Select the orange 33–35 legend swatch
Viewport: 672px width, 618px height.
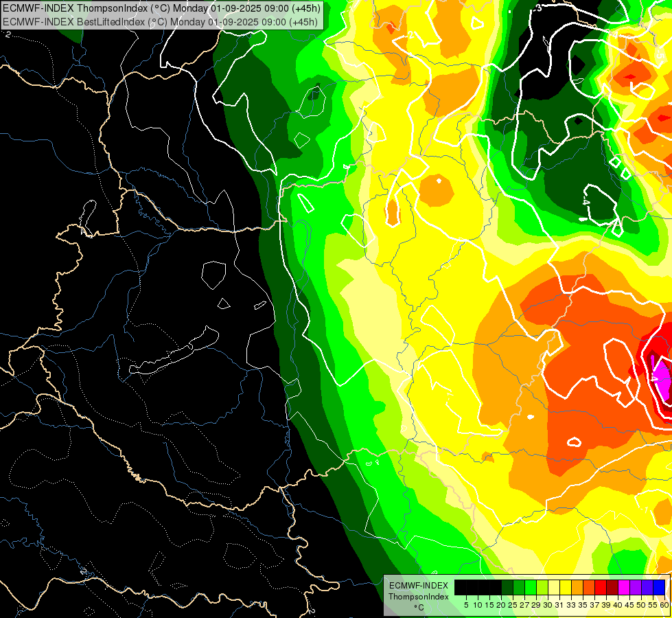pos(577,587)
